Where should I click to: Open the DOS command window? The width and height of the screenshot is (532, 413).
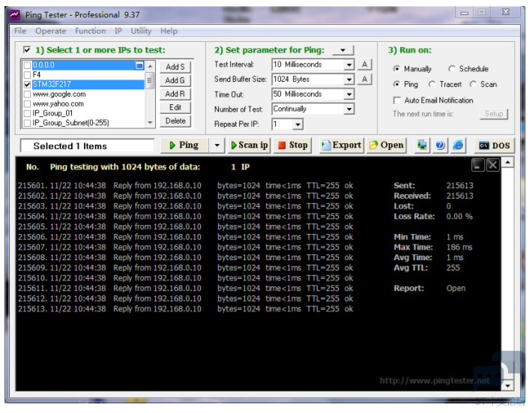(x=494, y=145)
